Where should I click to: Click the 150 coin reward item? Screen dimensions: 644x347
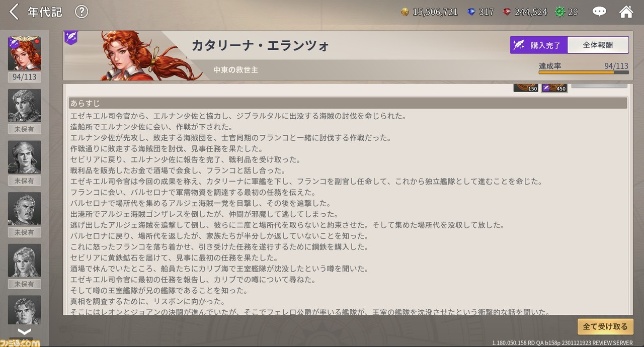526,88
